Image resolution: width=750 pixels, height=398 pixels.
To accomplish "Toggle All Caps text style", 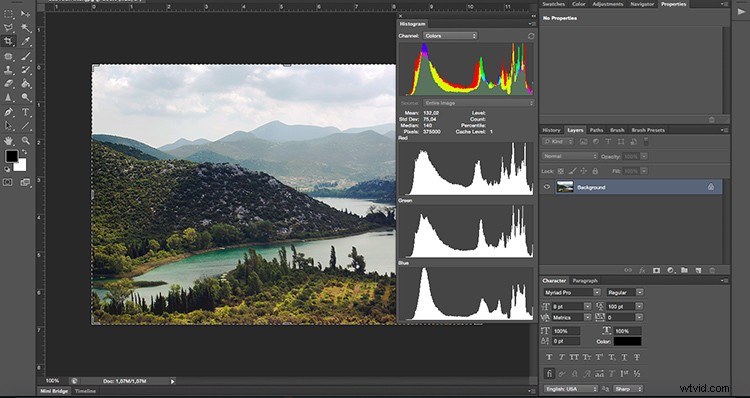I will click(x=574, y=357).
